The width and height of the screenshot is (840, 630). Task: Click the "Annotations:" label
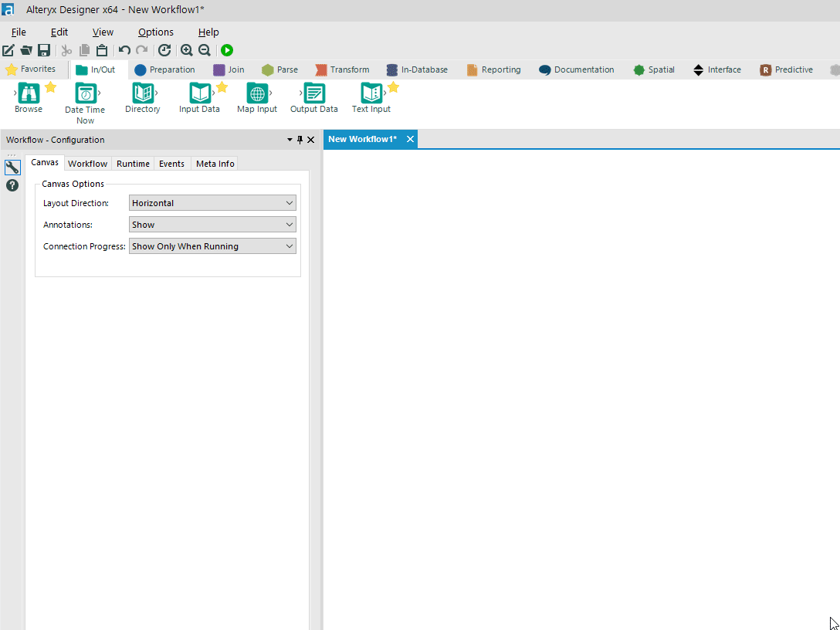click(x=68, y=225)
